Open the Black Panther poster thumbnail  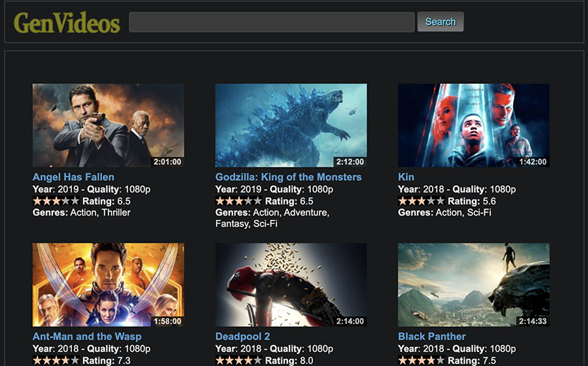click(x=473, y=284)
